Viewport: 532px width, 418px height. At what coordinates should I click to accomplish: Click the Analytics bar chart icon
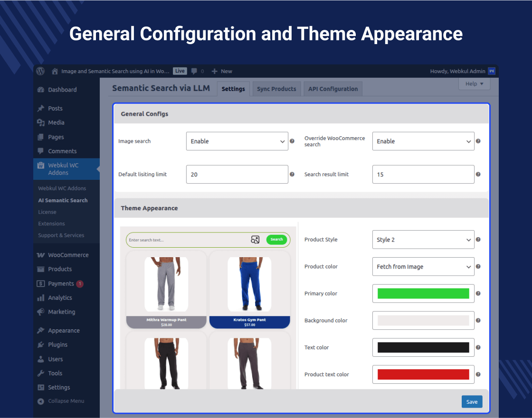click(x=41, y=297)
